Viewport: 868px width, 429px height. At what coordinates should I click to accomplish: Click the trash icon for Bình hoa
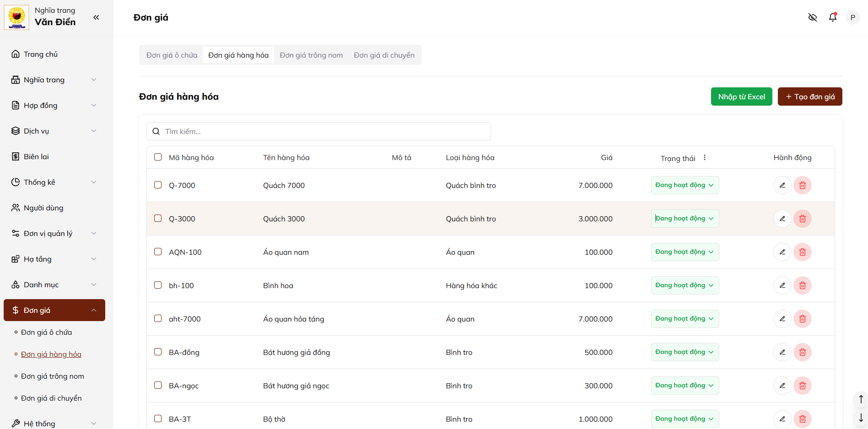802,285
